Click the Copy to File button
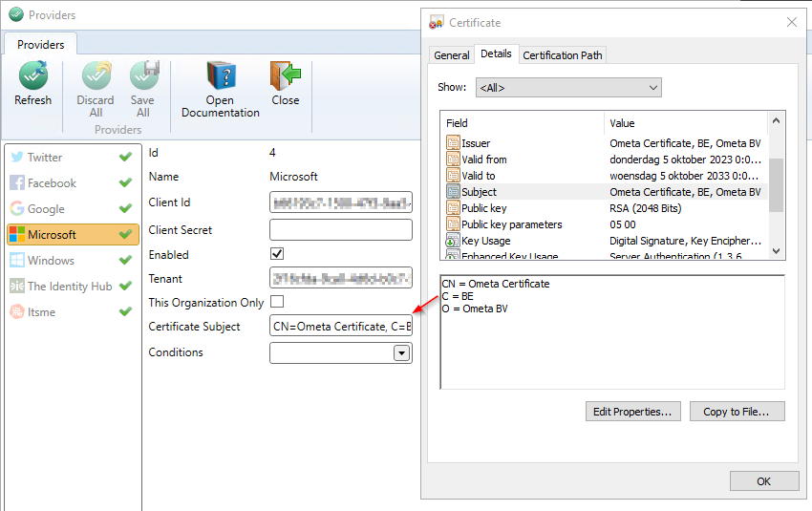This screenshot has width=812, height=511. point(737,412)
